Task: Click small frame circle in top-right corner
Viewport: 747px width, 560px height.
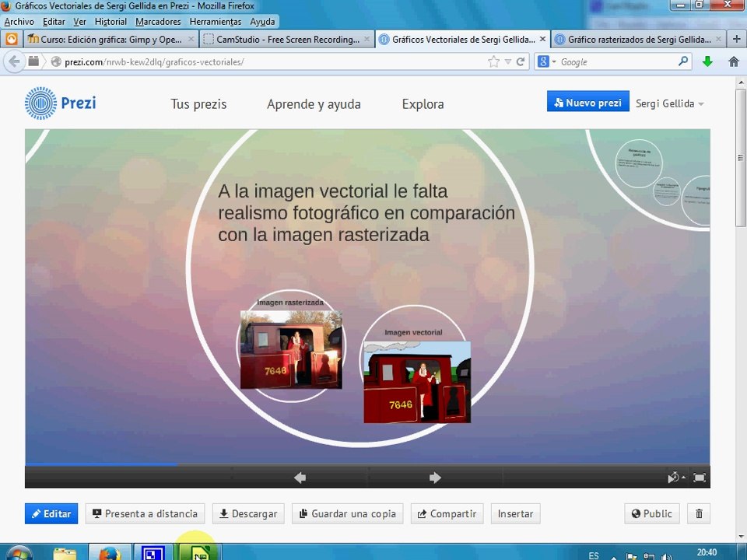Action: point(638,163)
